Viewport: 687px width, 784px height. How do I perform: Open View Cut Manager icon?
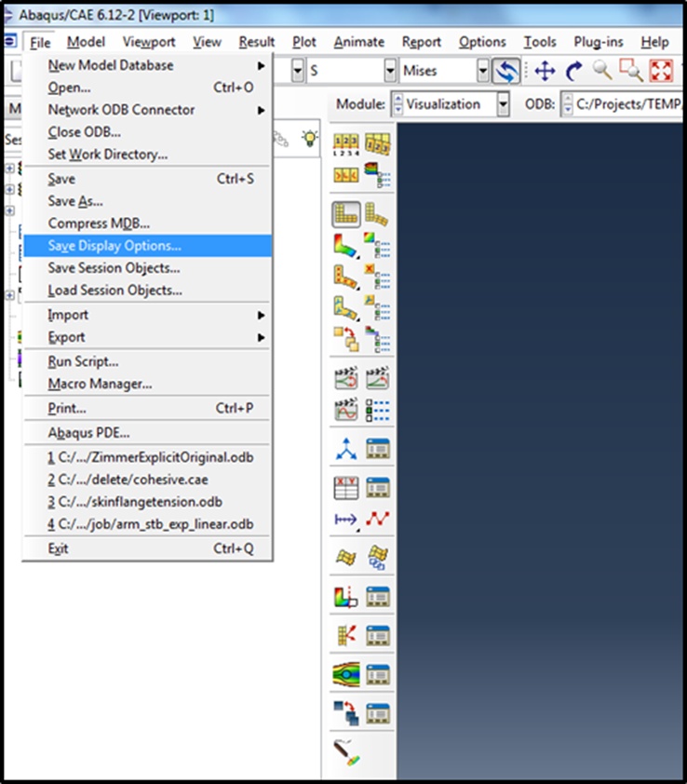(378, 597)
